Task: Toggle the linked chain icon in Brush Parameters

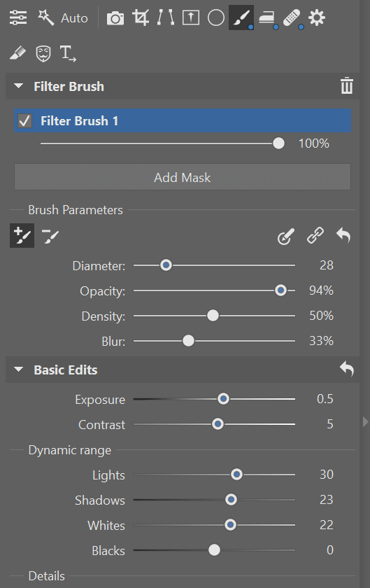Action: click(315, 235)
